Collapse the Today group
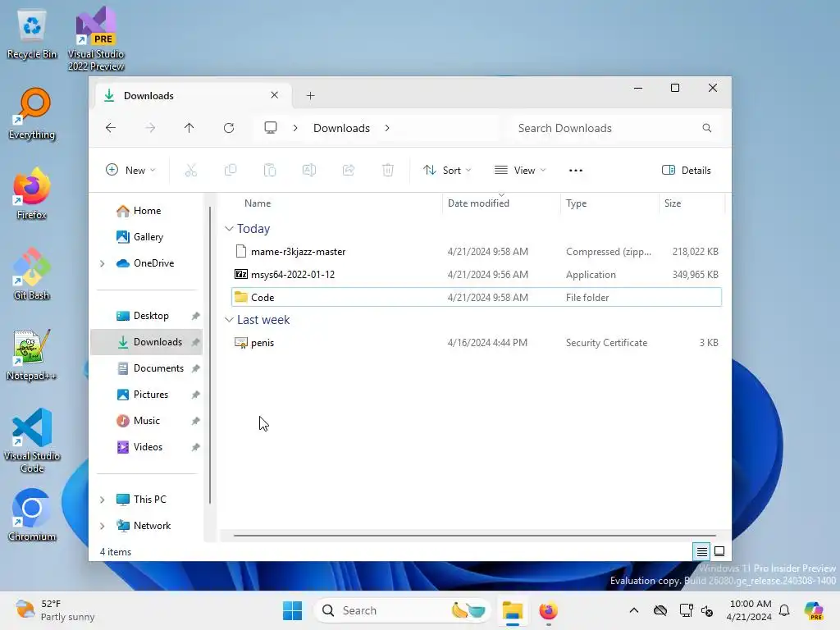 tap(229, 229)
